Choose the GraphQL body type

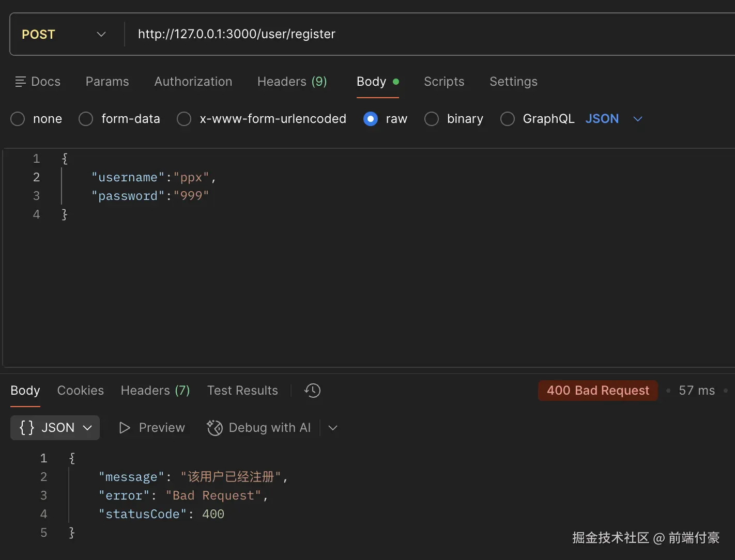coord(508,119)
